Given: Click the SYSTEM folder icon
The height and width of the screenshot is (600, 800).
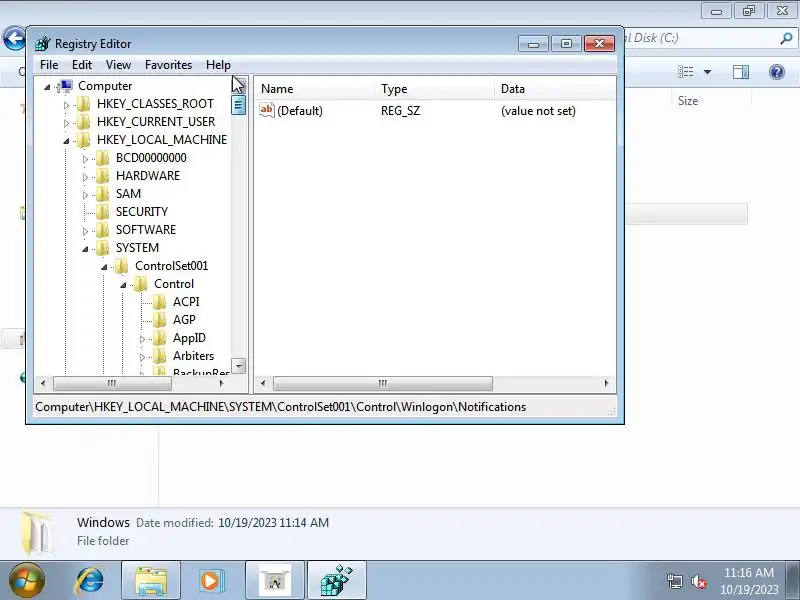Looking at the screenshot, I should [x=103, y=248].
